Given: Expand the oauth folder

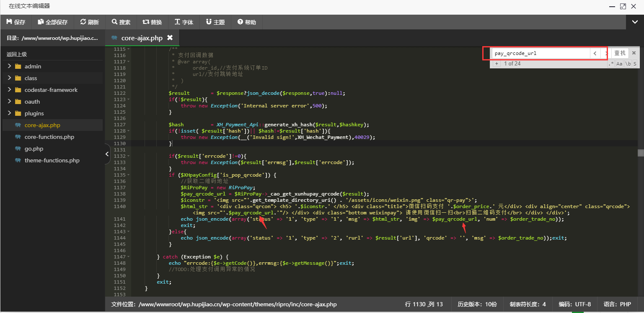Looking at the screenshot, I should (9, 102).
